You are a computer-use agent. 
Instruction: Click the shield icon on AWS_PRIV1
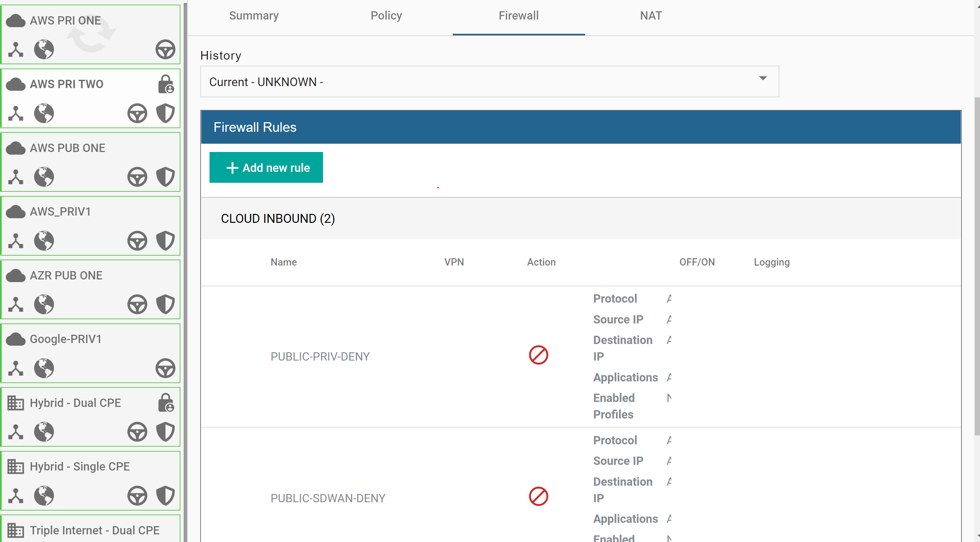(165, 241)
